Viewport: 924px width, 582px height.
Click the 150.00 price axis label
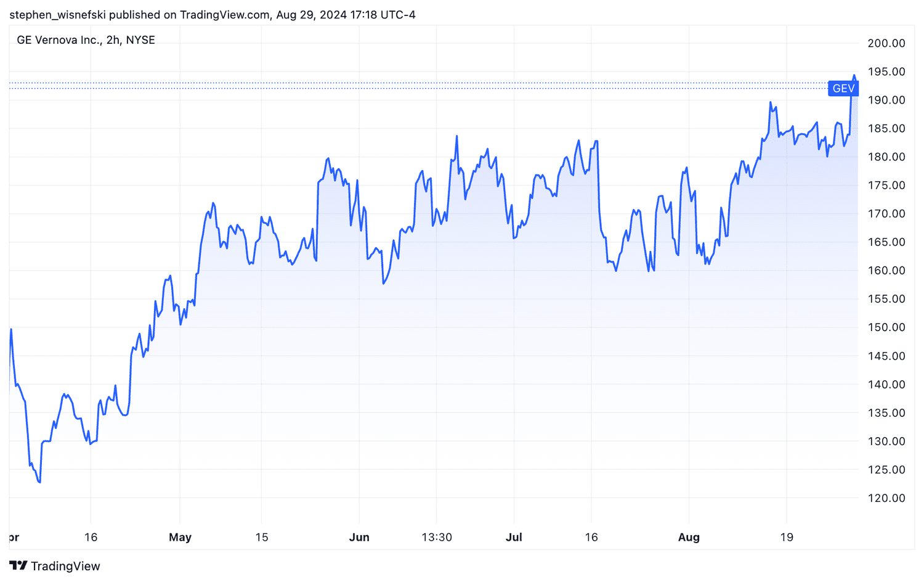(x=886, y=327)
